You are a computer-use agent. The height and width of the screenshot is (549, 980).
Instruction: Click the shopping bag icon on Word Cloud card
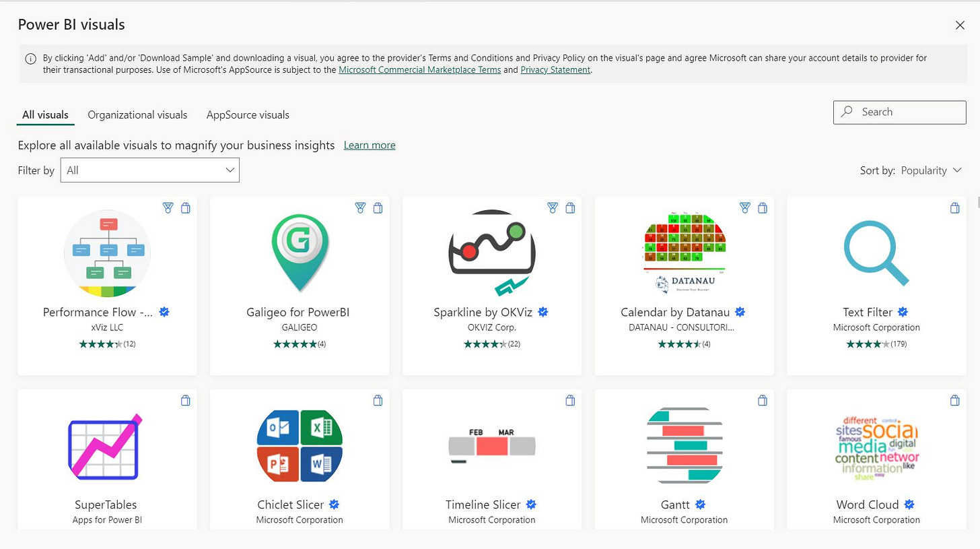pyautogui.click(x=954, y=401)
